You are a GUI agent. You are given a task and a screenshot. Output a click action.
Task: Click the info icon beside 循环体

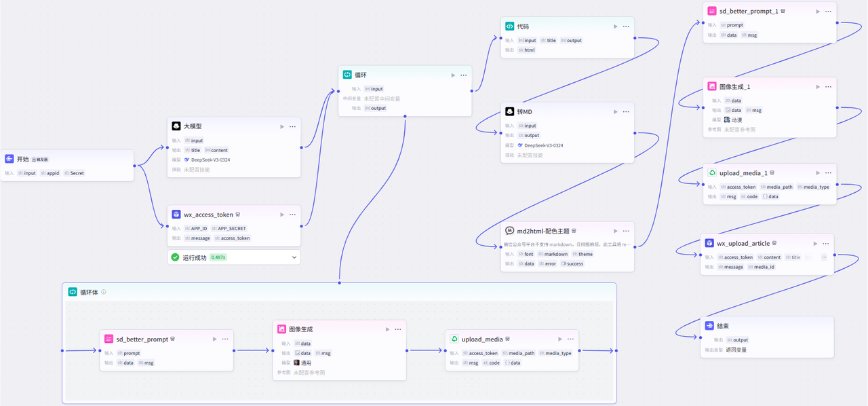104,292
